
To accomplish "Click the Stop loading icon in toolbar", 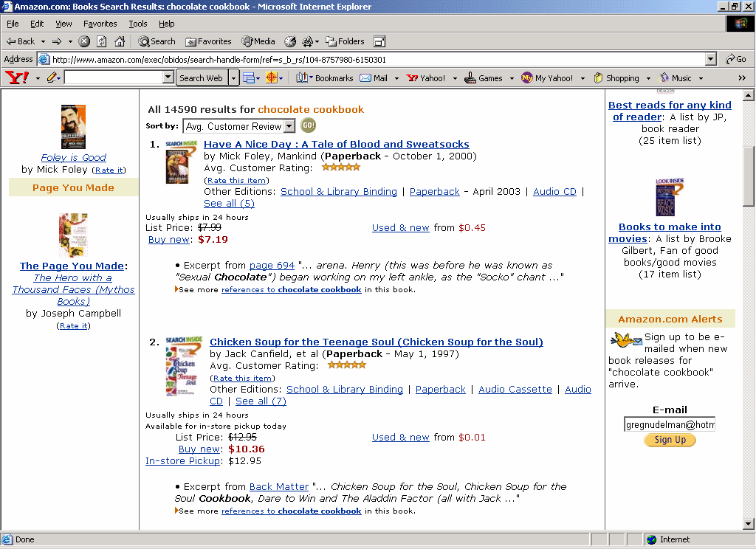I will pyautogui.click(x=85, y=41).
